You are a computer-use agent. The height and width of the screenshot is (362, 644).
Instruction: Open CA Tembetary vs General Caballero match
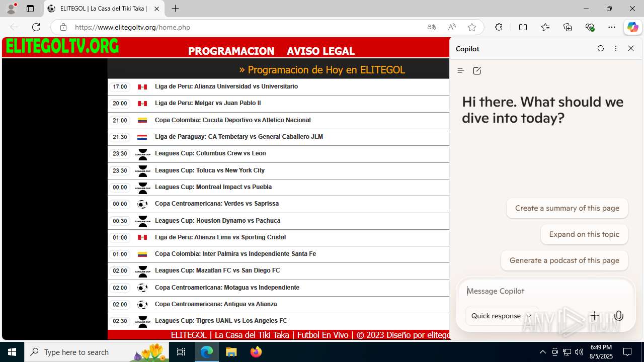coord(239,137)
